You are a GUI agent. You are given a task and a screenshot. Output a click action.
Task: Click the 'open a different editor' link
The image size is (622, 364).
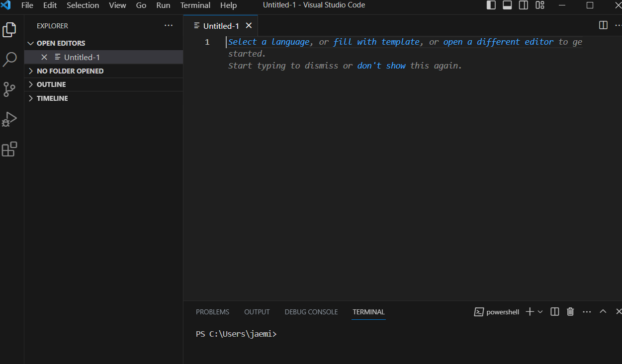pyautogui.click(x=498, y=42)
